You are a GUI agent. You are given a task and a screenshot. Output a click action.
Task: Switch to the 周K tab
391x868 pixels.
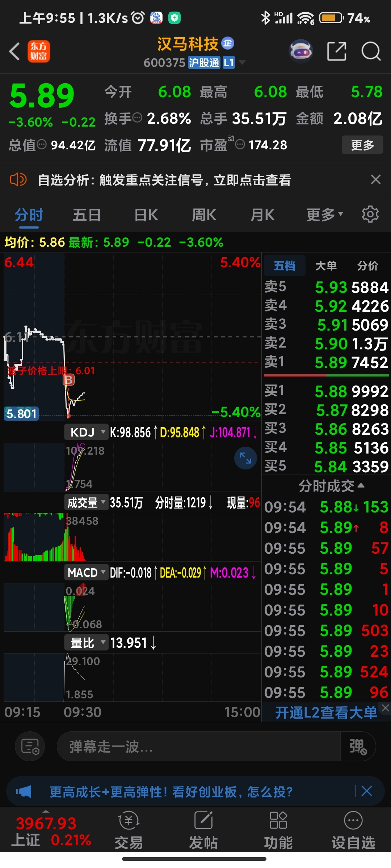pos(204,214)
